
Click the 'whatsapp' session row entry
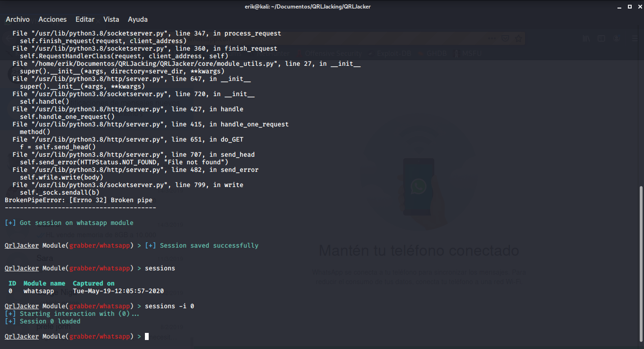[x=39, y=291]
